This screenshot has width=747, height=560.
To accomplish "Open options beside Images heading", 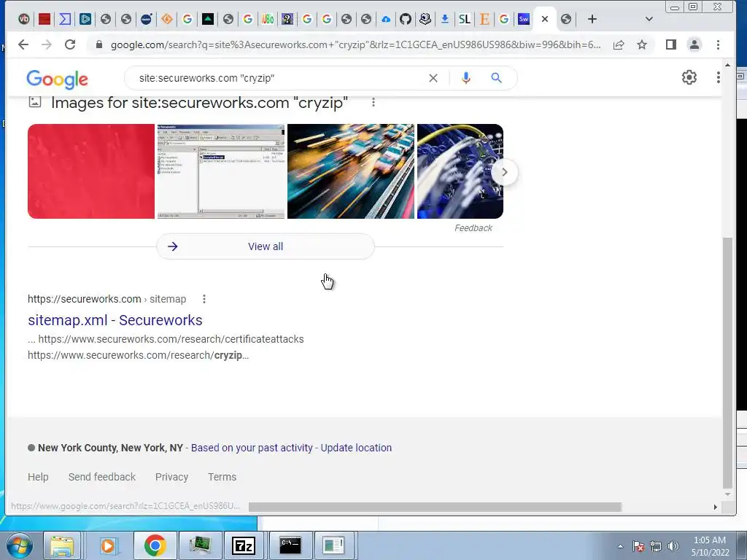I will 373,102.
